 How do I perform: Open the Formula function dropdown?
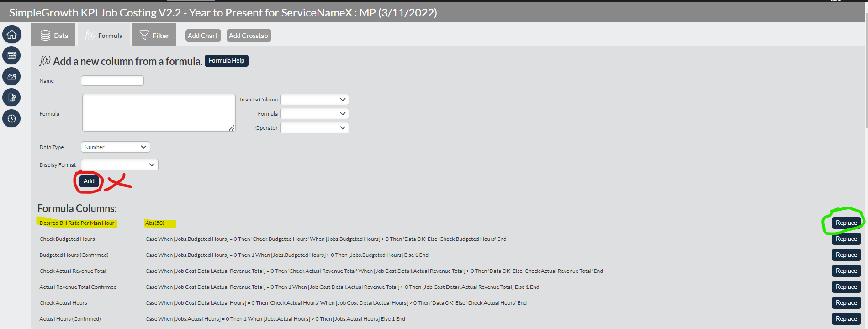[315, 114]
